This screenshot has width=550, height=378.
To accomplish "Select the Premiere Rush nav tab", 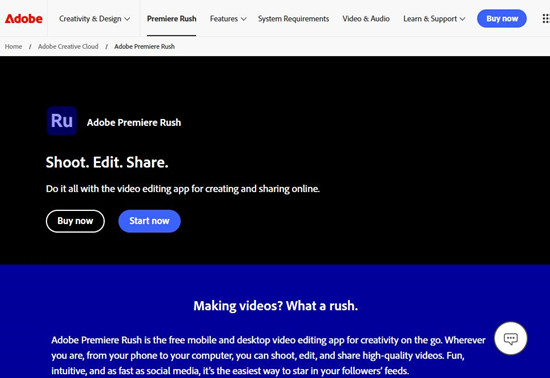I will [x=172, y=19].
